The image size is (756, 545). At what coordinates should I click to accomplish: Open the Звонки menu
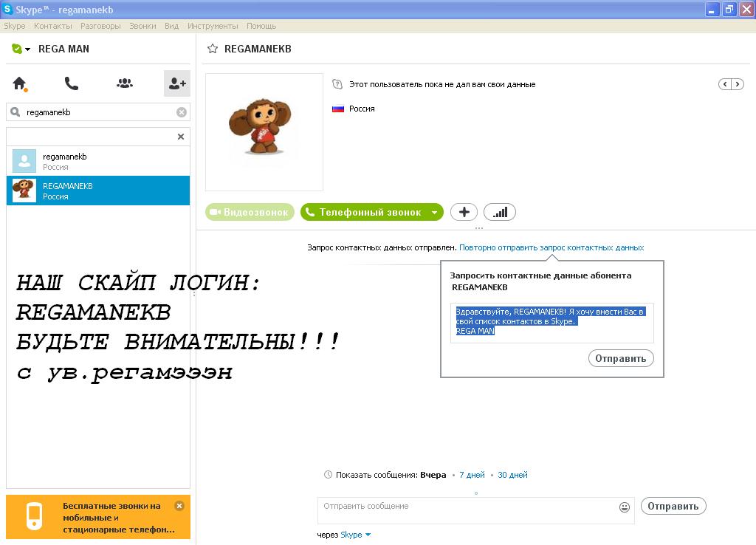[142, 26]
